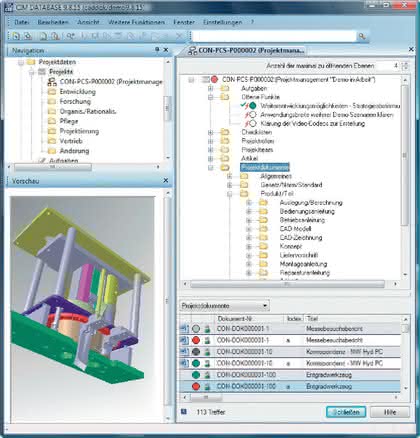Sort by the Titel column header
The image size is (420, 438).
point(353,319)
